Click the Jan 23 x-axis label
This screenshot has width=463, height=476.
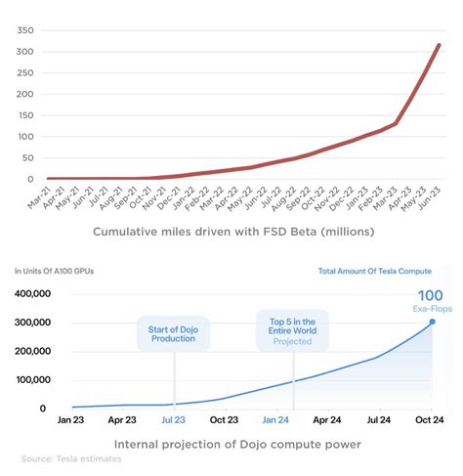click(x=70, y=419)
